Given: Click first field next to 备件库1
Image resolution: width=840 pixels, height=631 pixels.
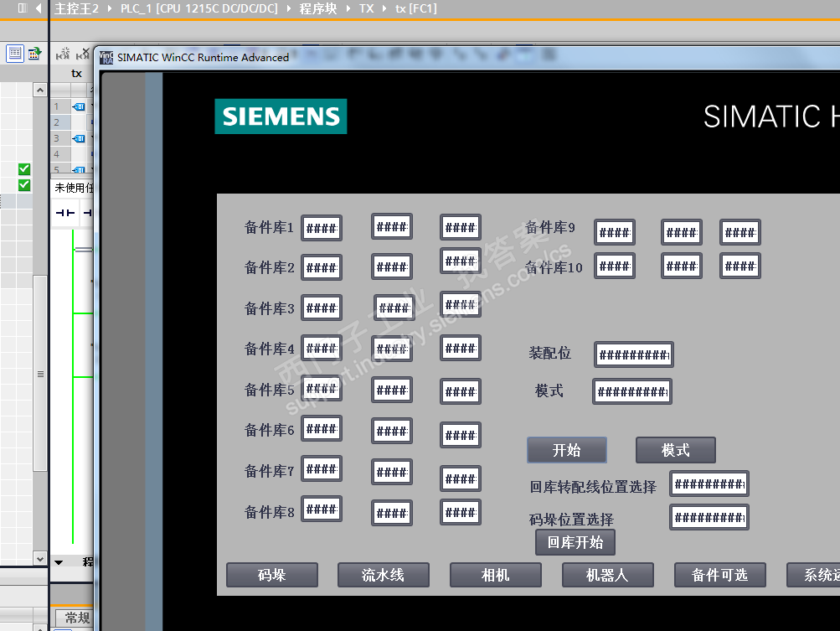Looking at the screenshot, I should coord(322,229).
